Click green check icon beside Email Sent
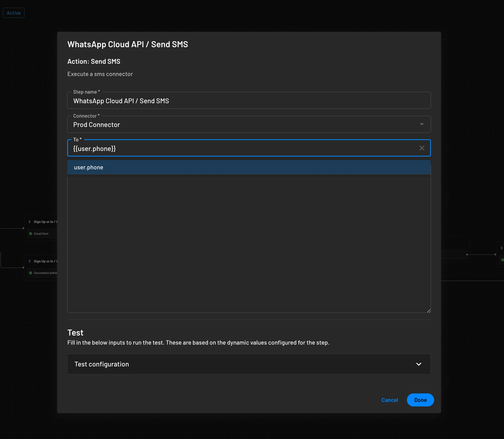The height and width of the screenshot is (439, 504). click(x=31, y=234)
